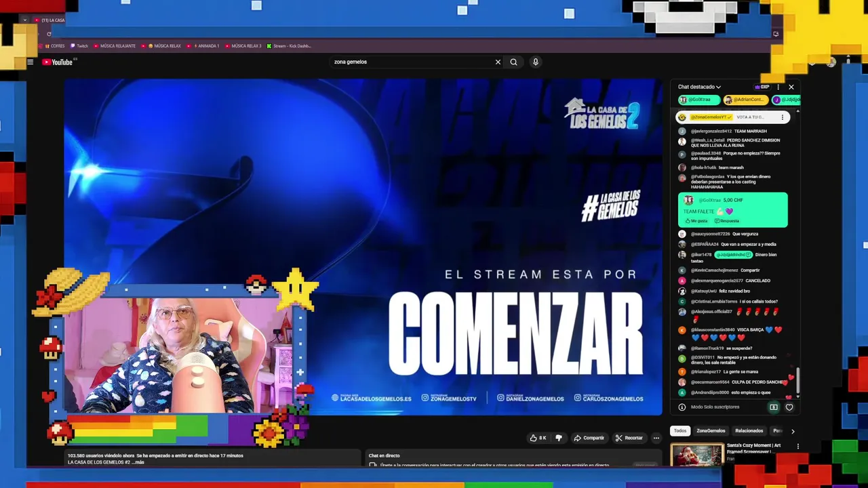
Task: Send a heart reaction in chat
Action: tap(789, 407)
